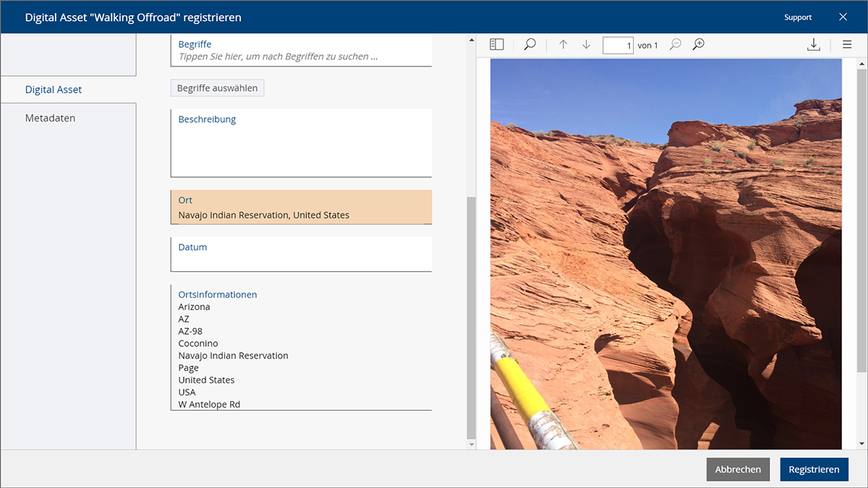Click the page number input box
This screenshot has height=488, width=868.
[618, 46]
